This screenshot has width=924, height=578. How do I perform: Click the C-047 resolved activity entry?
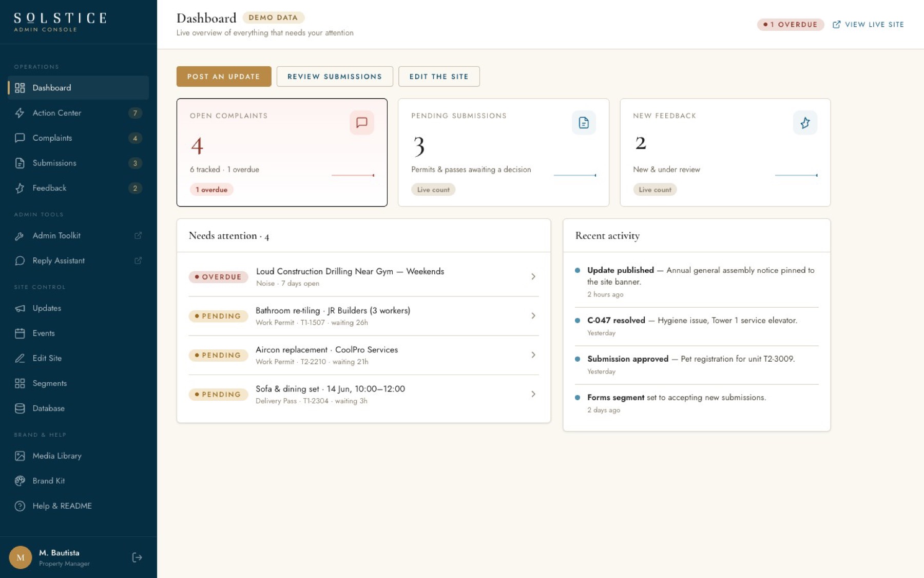696,326
